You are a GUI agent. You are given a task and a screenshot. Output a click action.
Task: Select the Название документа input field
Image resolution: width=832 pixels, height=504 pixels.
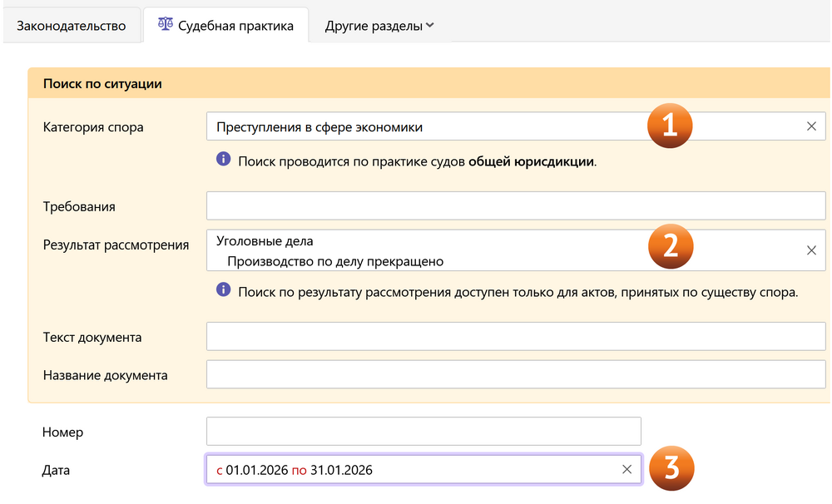click(516, 375)
